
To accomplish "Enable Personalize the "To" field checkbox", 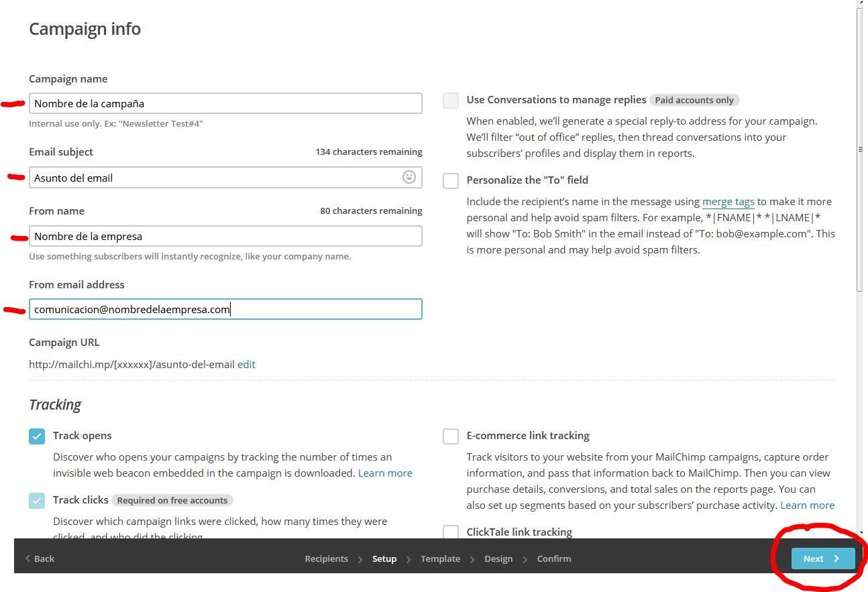I will (x=451, y=180).
